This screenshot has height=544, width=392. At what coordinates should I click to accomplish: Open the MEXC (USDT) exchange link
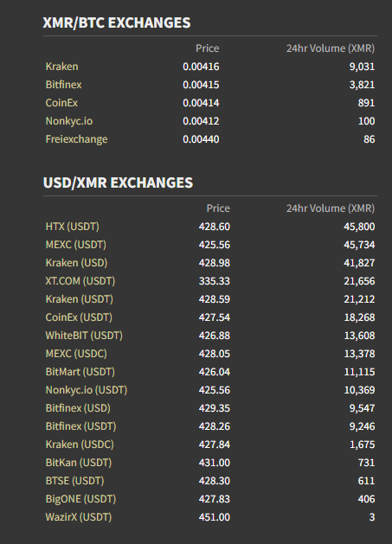coord(75,245)
